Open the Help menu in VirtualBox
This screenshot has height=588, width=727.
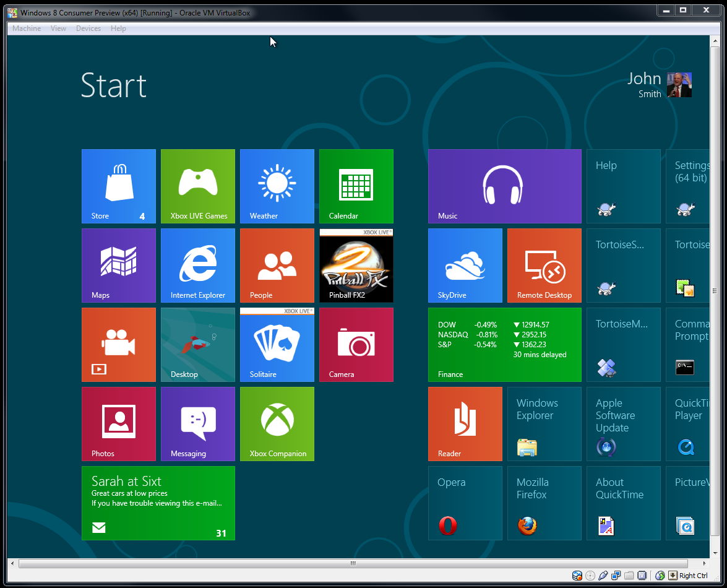(118, 28)
